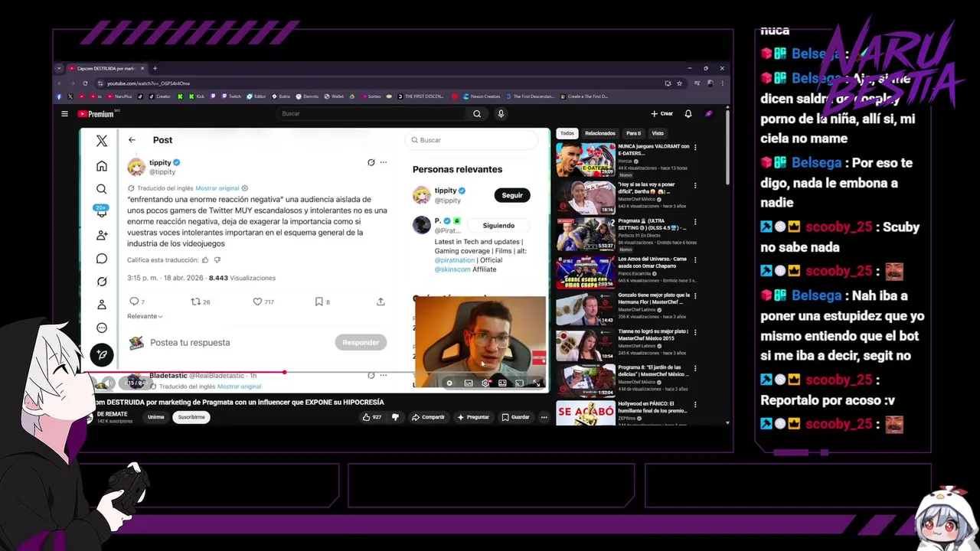This screenshot has width=980, height=551.
Task: Open the Wallet bookmark
Action: (x=334, y=96)
